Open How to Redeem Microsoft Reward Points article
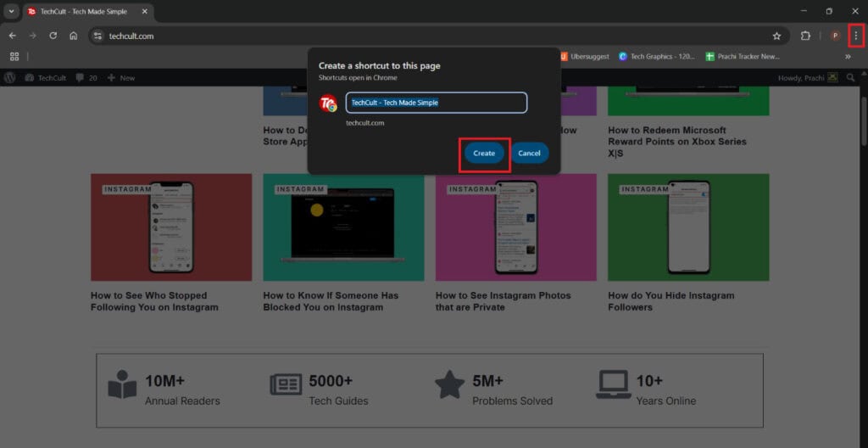The width and height of the screenshot is (868, 448). [677, 142]
